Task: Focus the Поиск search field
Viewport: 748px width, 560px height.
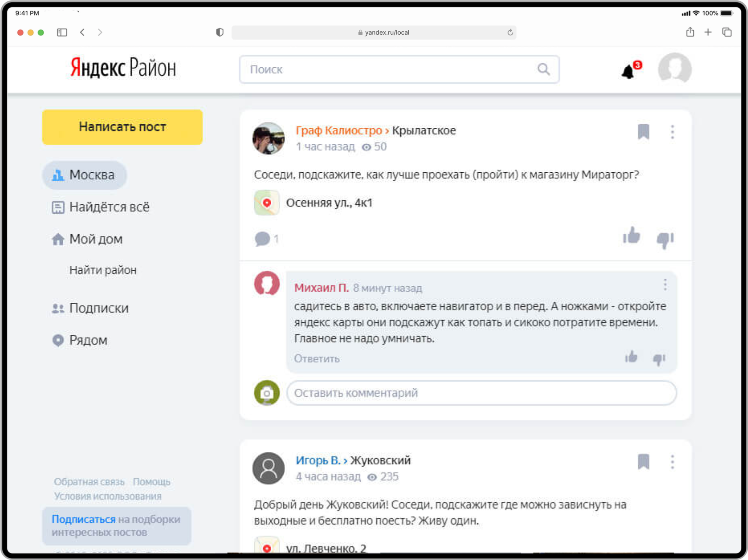Action: (399, 69)
